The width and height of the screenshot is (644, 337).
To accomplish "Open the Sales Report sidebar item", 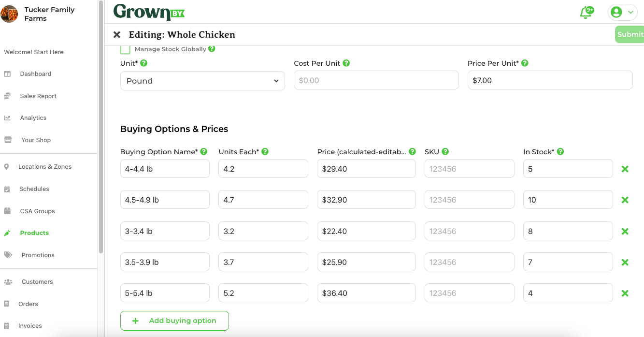I will [38, 96].
